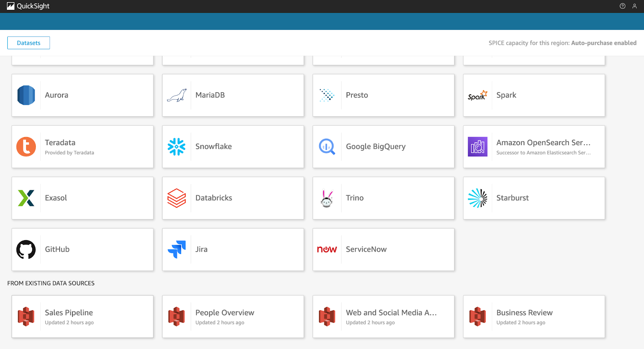This screenshot has height=349, width=644.
Task: Click the MariaDB seal icon
Action: pos(177,96)
